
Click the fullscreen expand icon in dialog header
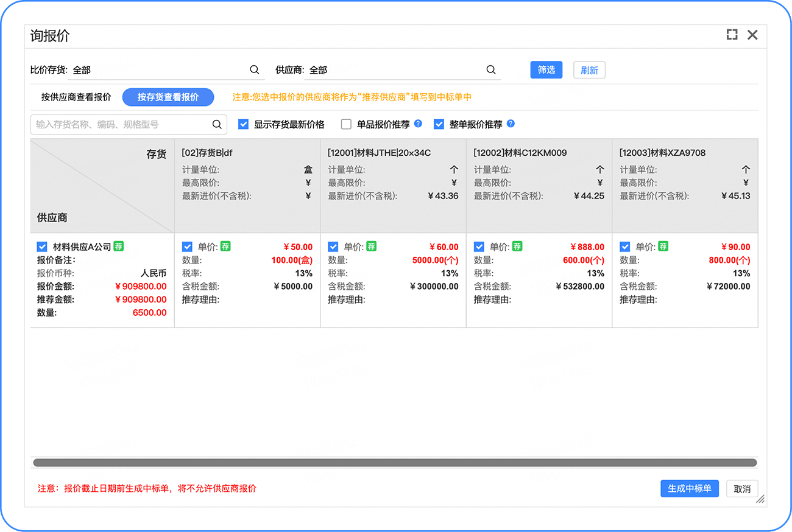tap(732, 35)
